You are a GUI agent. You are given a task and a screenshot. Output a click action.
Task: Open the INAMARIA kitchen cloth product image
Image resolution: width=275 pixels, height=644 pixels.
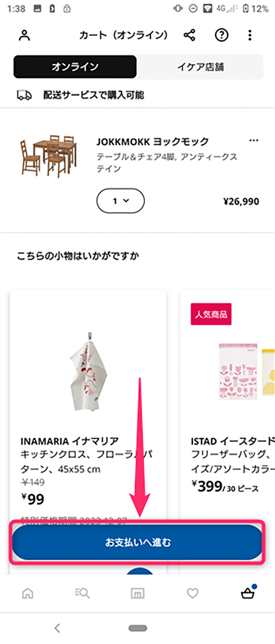pos(88,371)
